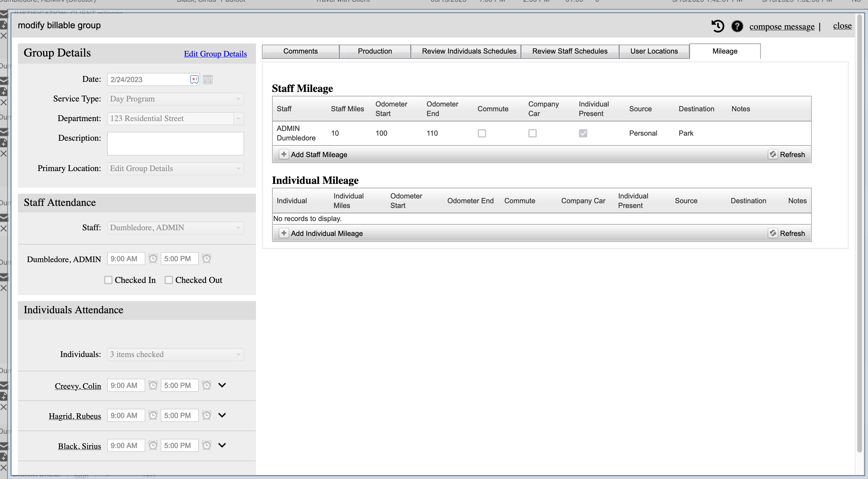Click plus icon for Add Staff Mileage
868x479 pixels.
[x=284, y=154]
